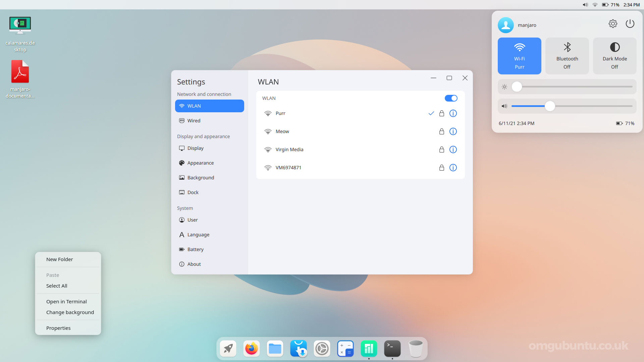Screen dimensions: 644x362
Task: Select the Wired network settings icon
Action: pos(182,121)
